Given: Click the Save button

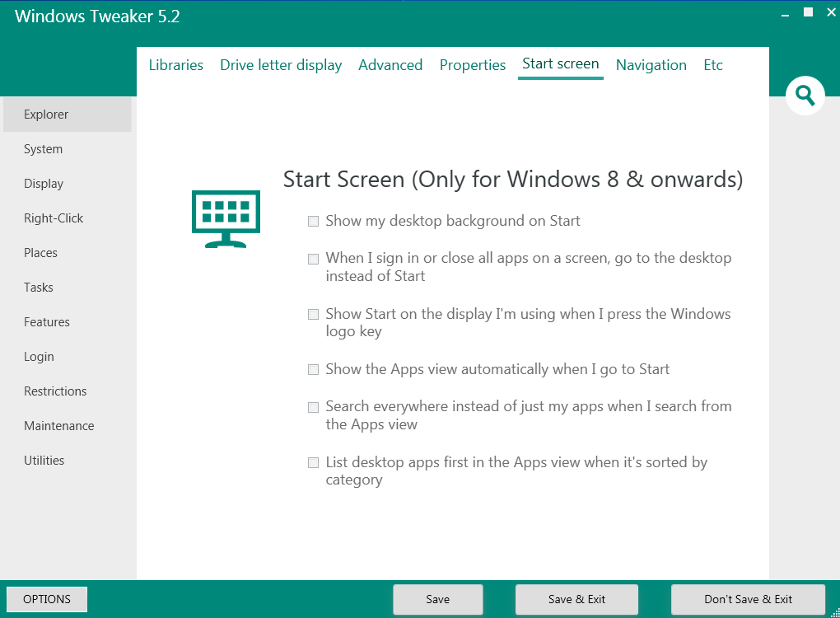Looking at the screenshot, I should pyautogui.click(x=437, y=599).
